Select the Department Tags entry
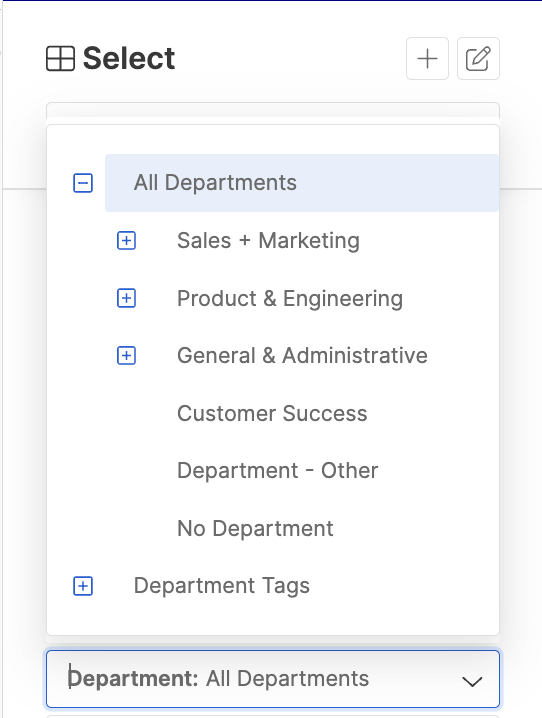This screenshot has width=542, height=718. [x=222, y=586]
